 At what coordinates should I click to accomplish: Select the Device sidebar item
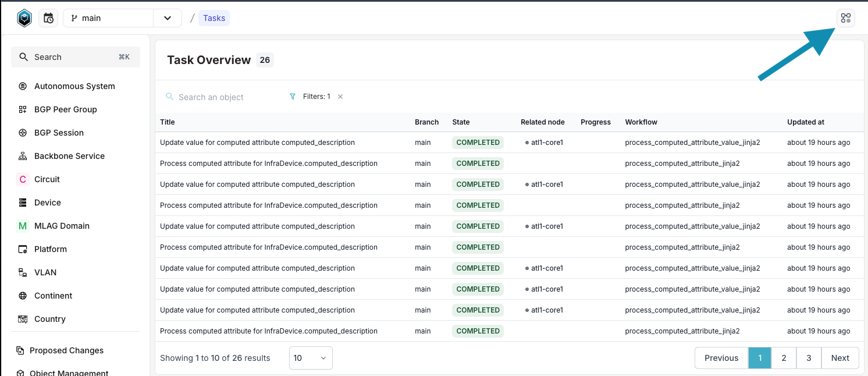click(48, 202)
